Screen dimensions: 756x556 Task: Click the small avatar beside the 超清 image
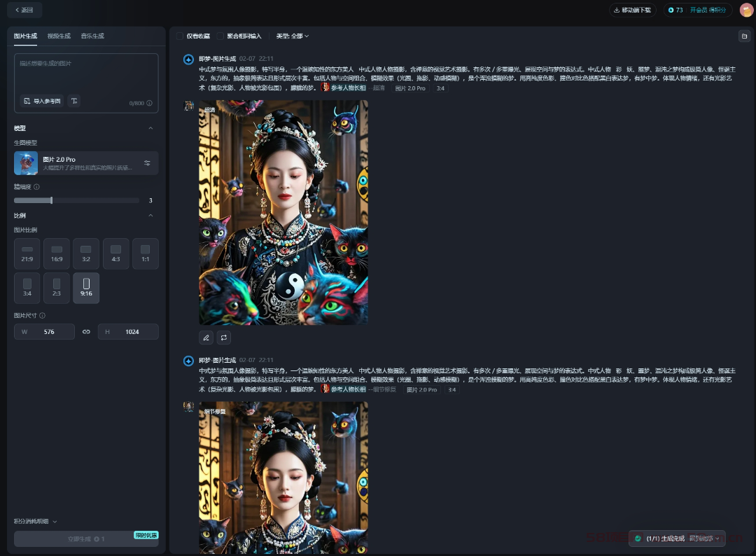click(x=189, y=106)
